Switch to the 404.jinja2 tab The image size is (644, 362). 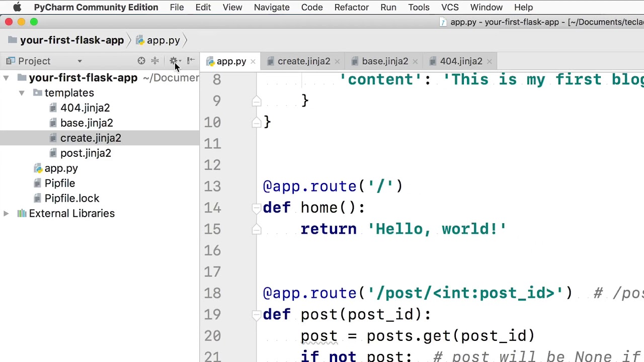(461, 61)
